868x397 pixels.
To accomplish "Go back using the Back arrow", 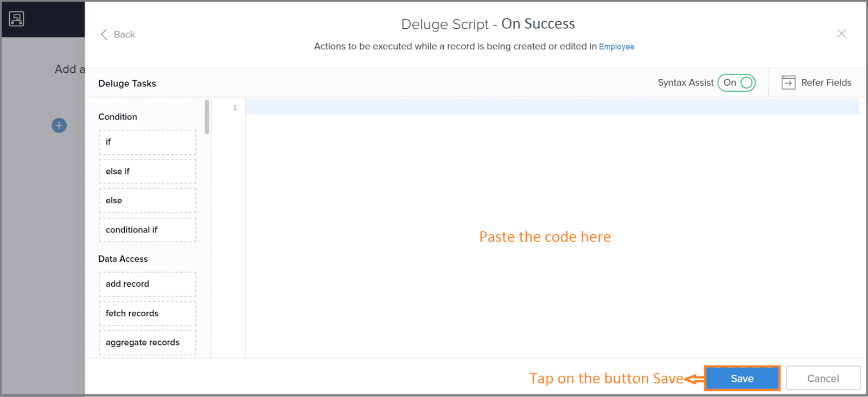I will [x=118, y=34].
